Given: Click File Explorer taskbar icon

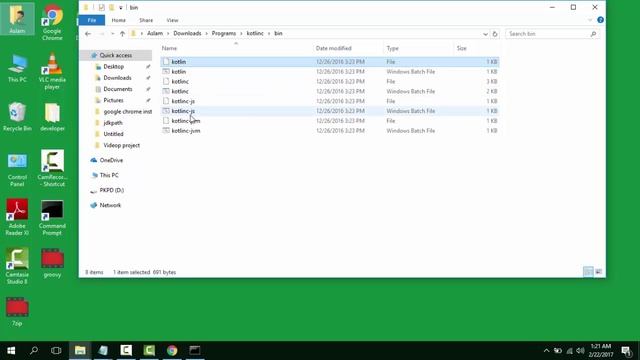Looking at the screenshot, I should (80, 350).
